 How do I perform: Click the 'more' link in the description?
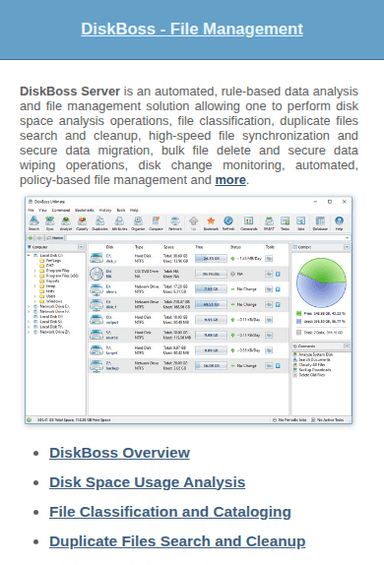[231, 180]
